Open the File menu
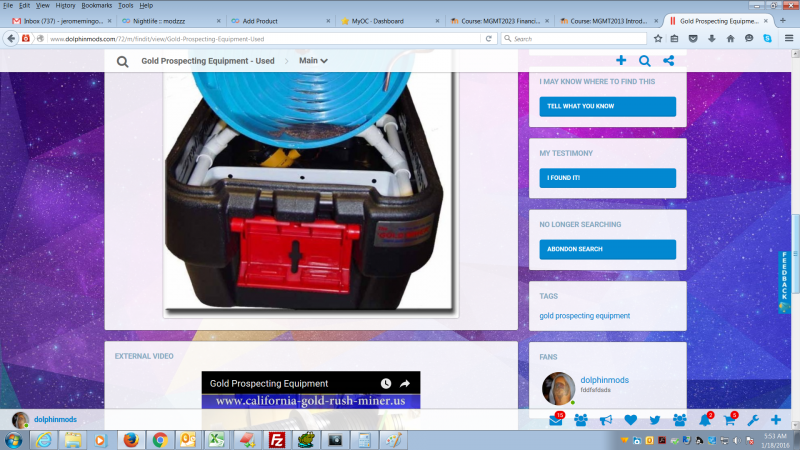Image resolution: width=800 pixels, height=450 pixels. tap(8, 6)
